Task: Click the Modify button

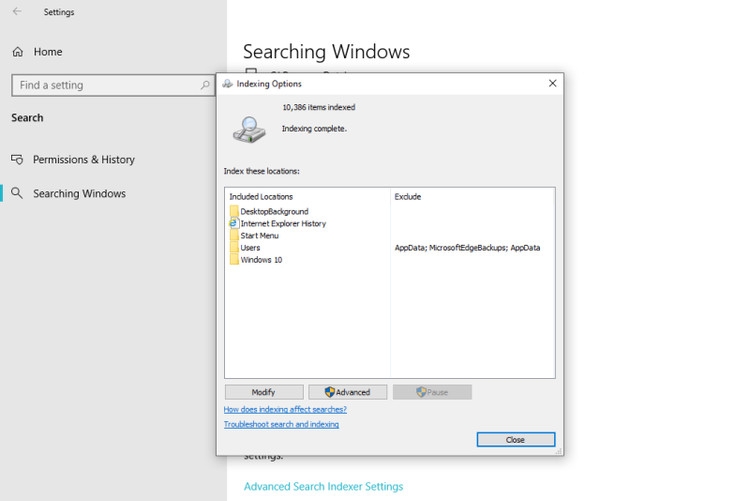Action: (x=264, y=392)
